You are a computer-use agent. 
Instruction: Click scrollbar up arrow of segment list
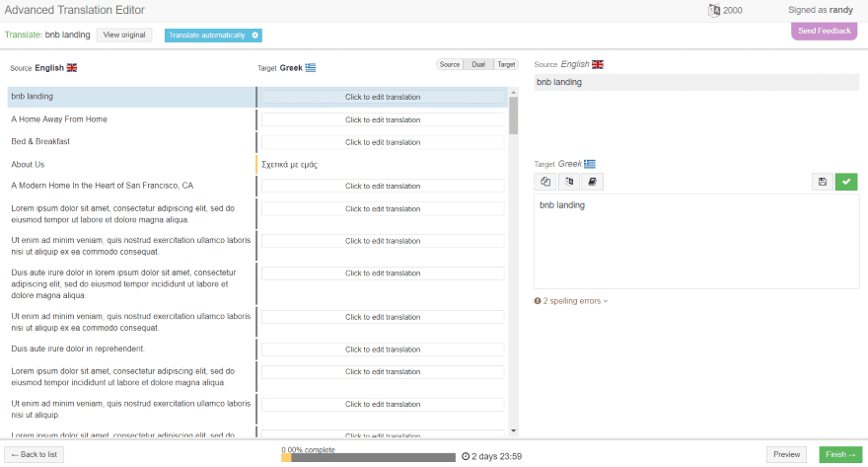point(514,92)
